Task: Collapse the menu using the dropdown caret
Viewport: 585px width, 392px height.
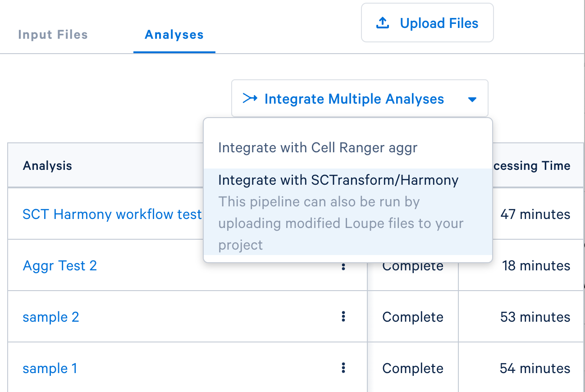Action: tap(472, 99)
